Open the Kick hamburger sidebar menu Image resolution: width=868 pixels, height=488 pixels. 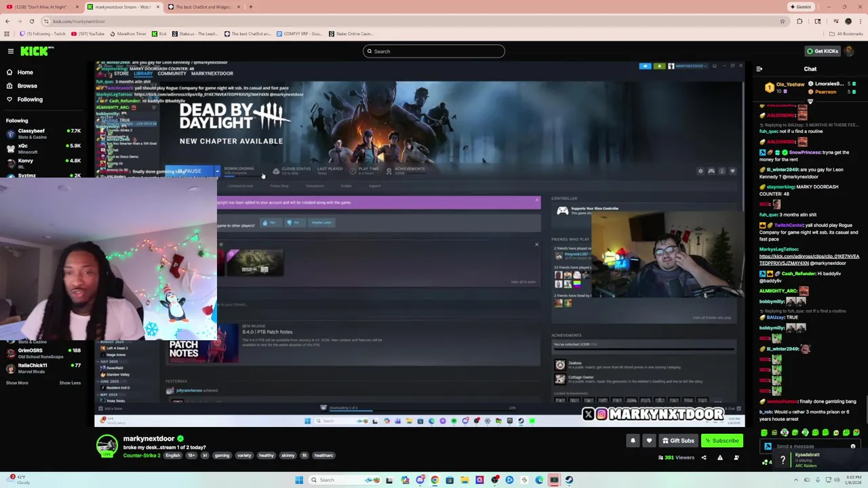click(11, 51)
